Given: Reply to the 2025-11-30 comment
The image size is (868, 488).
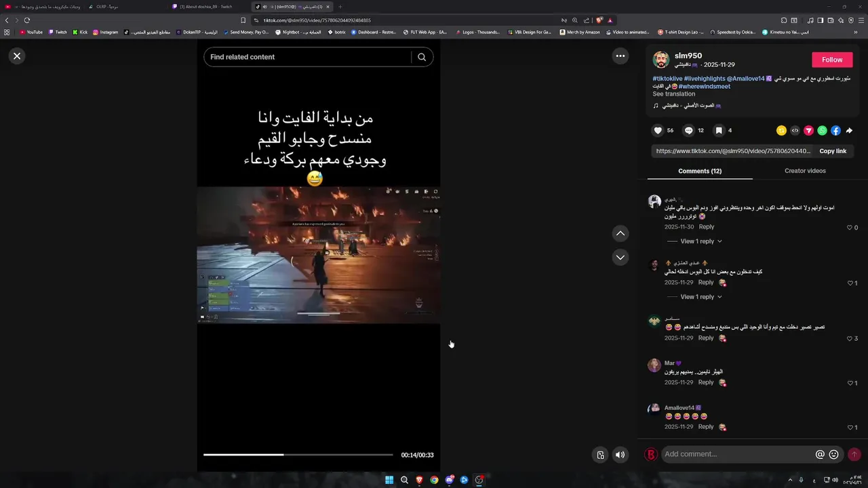Looking at the screenshot, I should [x=707, y=227].
